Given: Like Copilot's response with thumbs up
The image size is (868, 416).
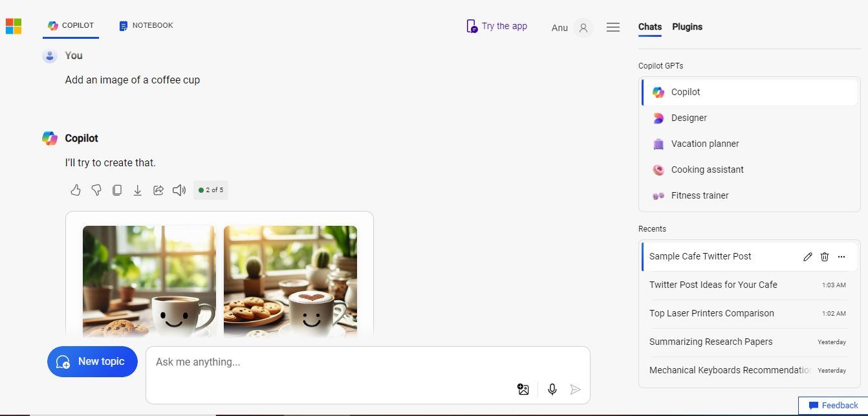Looking at the screenshot, I should 76,190.
